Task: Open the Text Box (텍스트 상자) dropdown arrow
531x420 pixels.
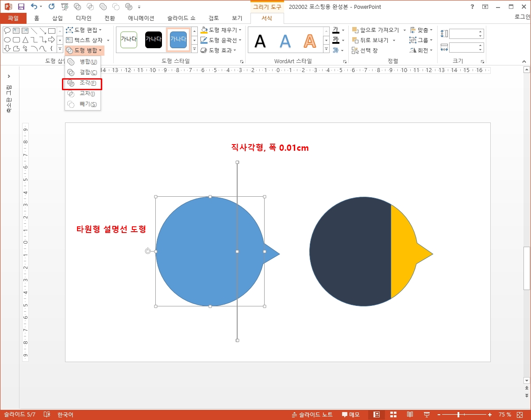Action: pyautogui.click(x=108, y=40)
